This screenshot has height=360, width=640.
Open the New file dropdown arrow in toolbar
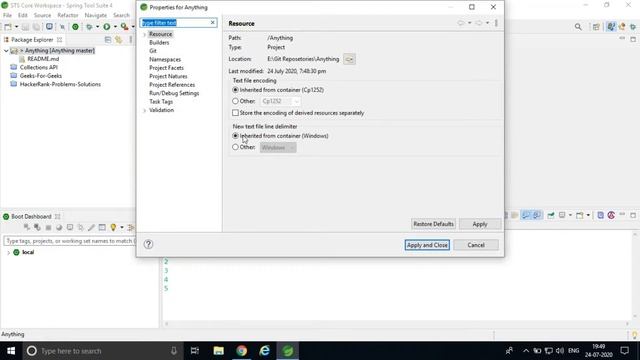[x=16, y=27]
